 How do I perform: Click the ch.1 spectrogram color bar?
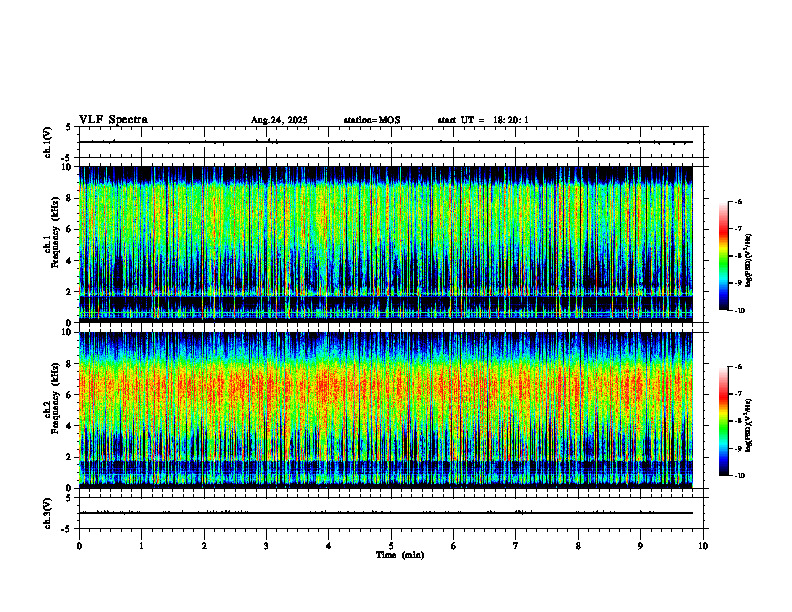pyautogui.click(x=723, y=256)
